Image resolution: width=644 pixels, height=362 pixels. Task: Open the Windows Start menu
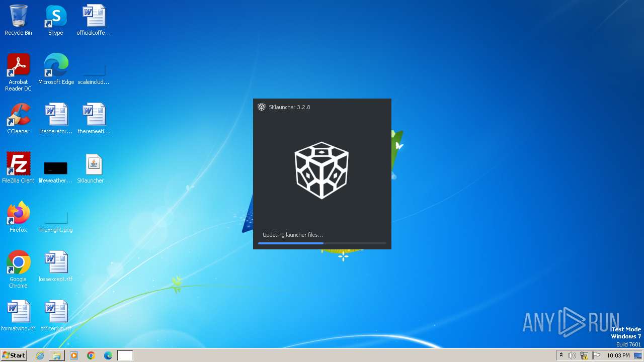coord(14,355)
